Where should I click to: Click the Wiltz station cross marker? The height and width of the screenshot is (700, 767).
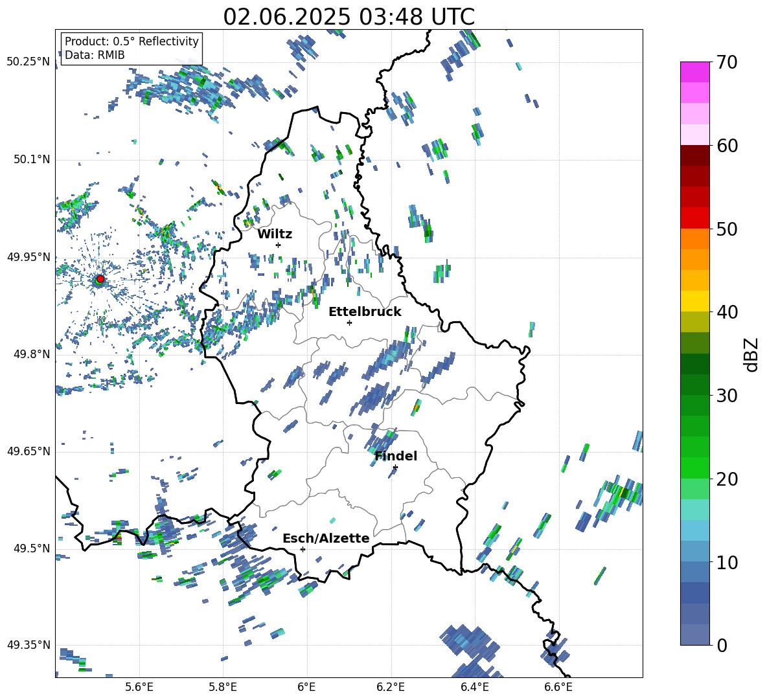279,245
